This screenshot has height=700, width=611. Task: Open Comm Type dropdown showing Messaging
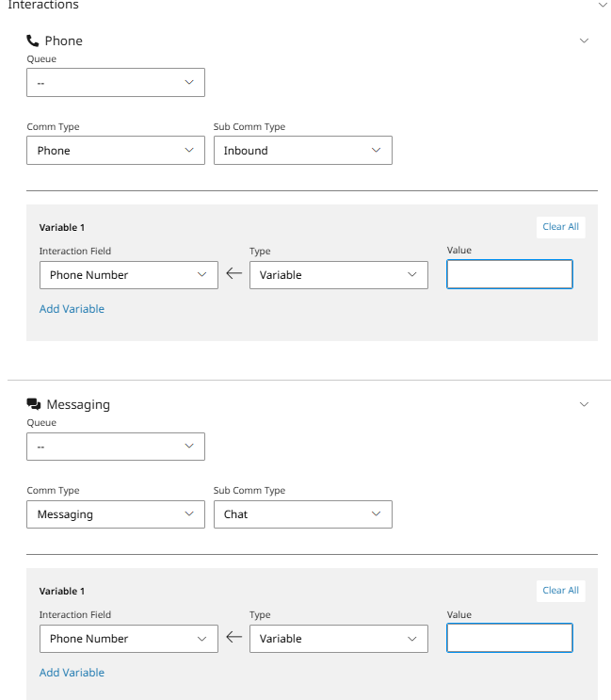pos(116,514)
